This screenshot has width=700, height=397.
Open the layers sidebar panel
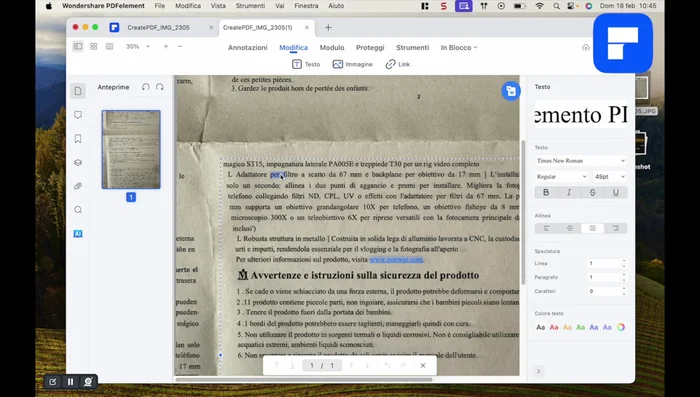[x=78, y=163]
